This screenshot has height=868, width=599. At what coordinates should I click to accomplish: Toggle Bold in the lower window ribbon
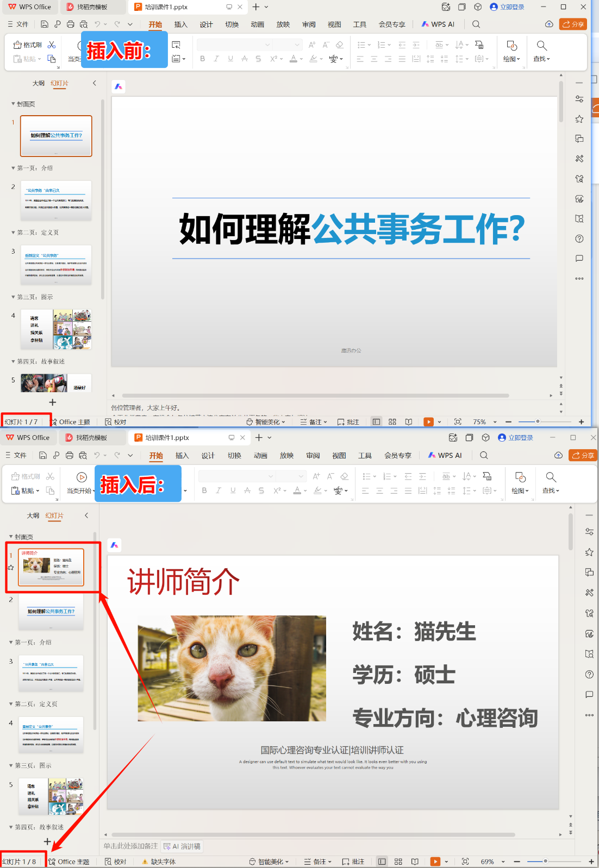pos(204,490)
